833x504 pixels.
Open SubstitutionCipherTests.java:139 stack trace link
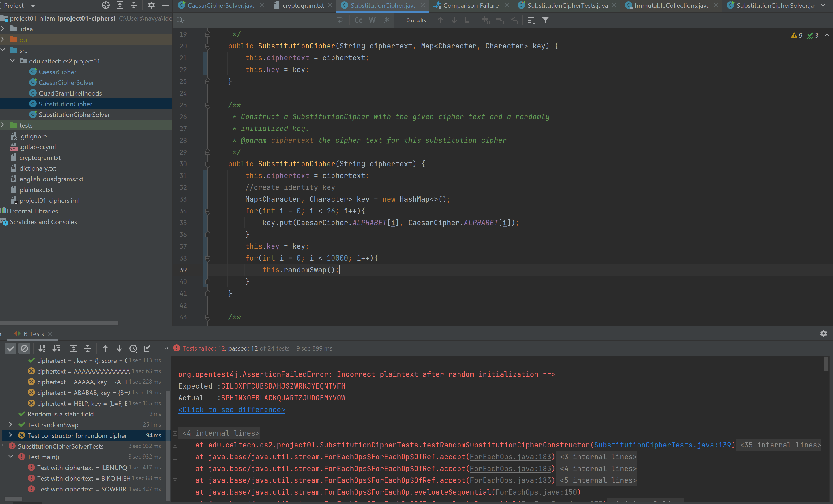pos(662,445)
